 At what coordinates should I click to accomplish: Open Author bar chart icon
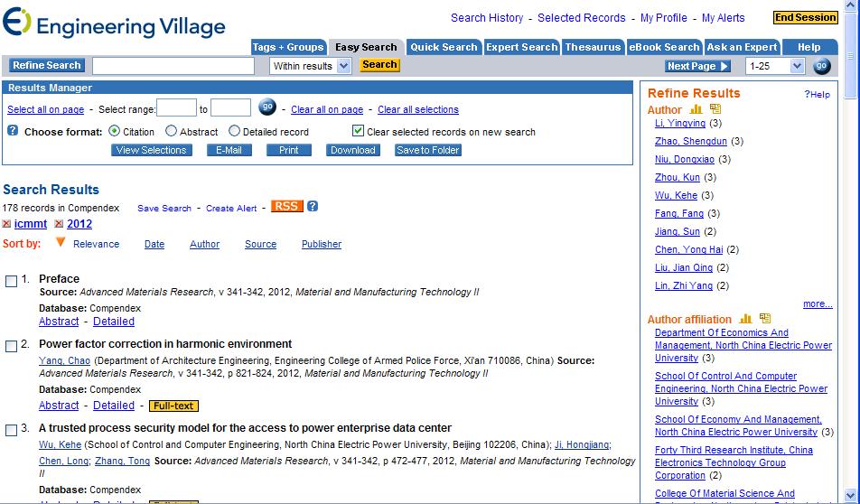pos(696,109)
